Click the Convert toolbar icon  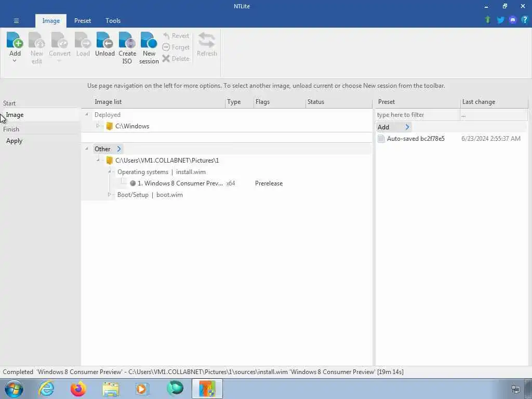point(60,40)
